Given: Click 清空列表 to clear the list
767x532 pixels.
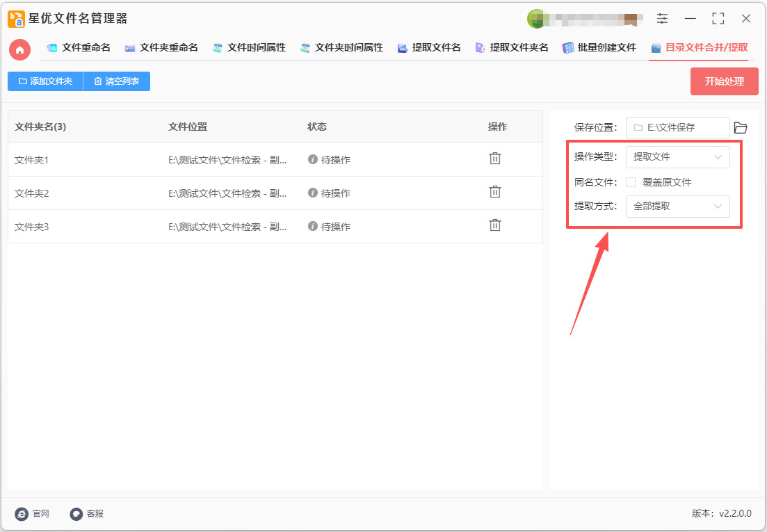Looking at the screenshot, I should [x=116, y=81].
